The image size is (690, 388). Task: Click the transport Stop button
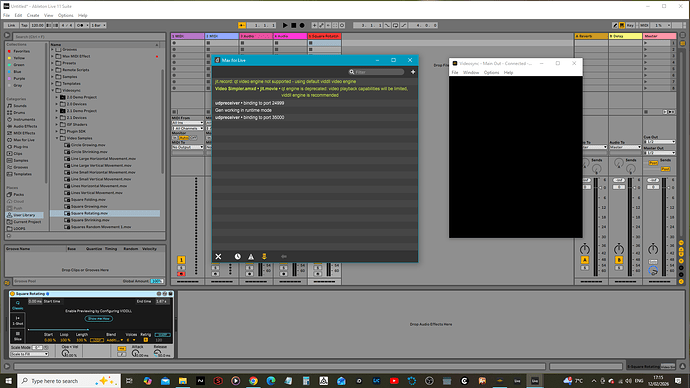point(294,26)
